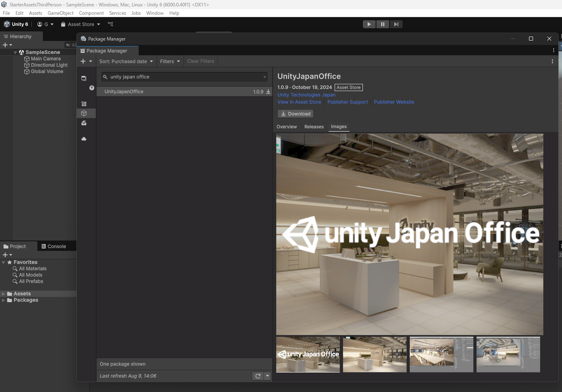Open the Package Manager tab kebab menu
Viewport: 562px width, 392px height.
554,50
